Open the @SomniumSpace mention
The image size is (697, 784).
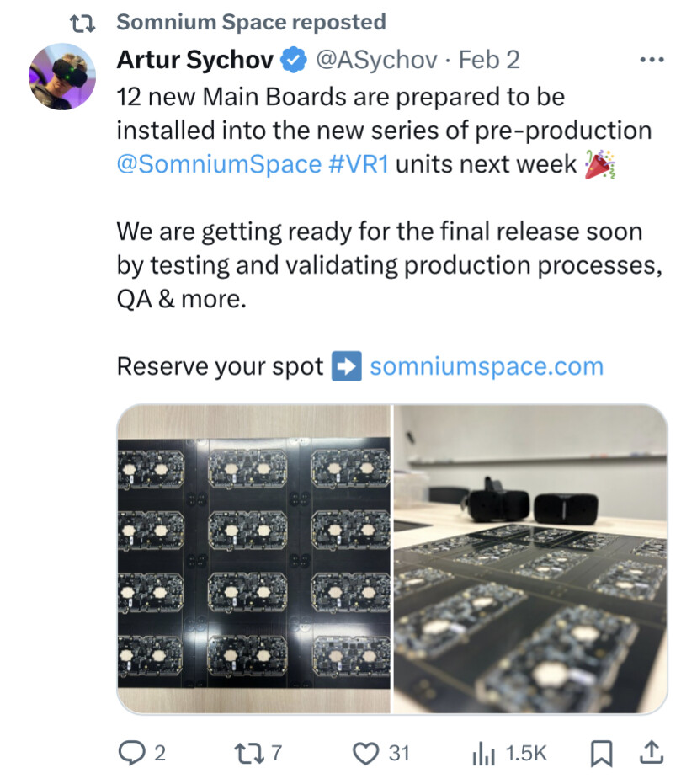[x=219, y=164]
